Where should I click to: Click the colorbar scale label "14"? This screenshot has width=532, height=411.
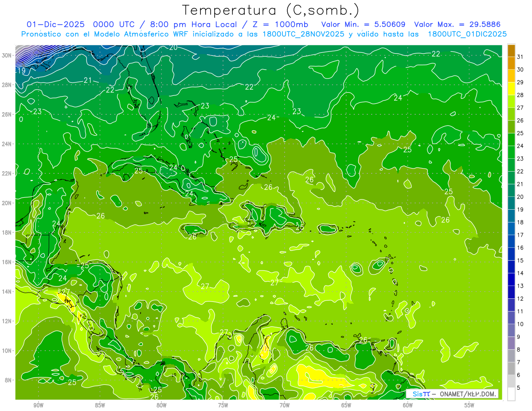click(x=520, y=273)
